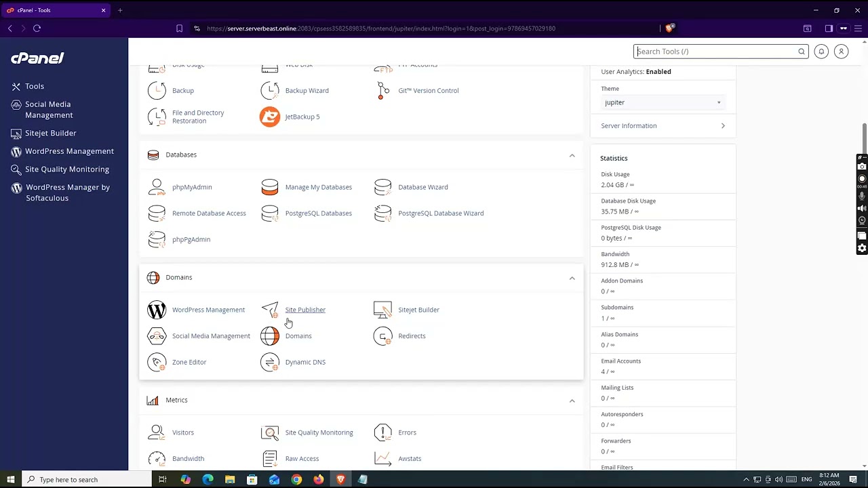Open the PostgreSQL Databases icon

(270, 213)
